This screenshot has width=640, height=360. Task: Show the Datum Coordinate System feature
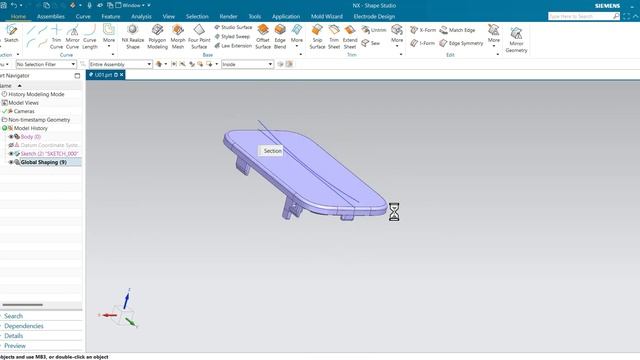point(11,145)
